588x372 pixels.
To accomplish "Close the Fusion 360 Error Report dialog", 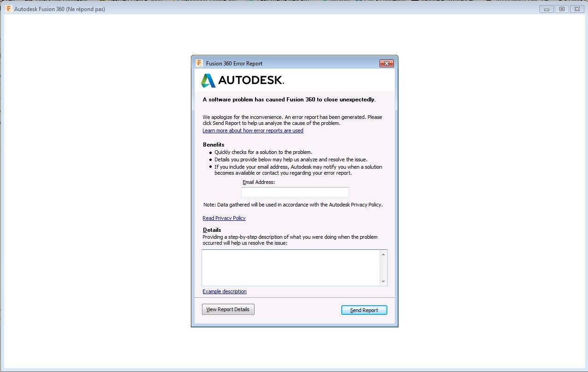I will (x=386, y=63).
